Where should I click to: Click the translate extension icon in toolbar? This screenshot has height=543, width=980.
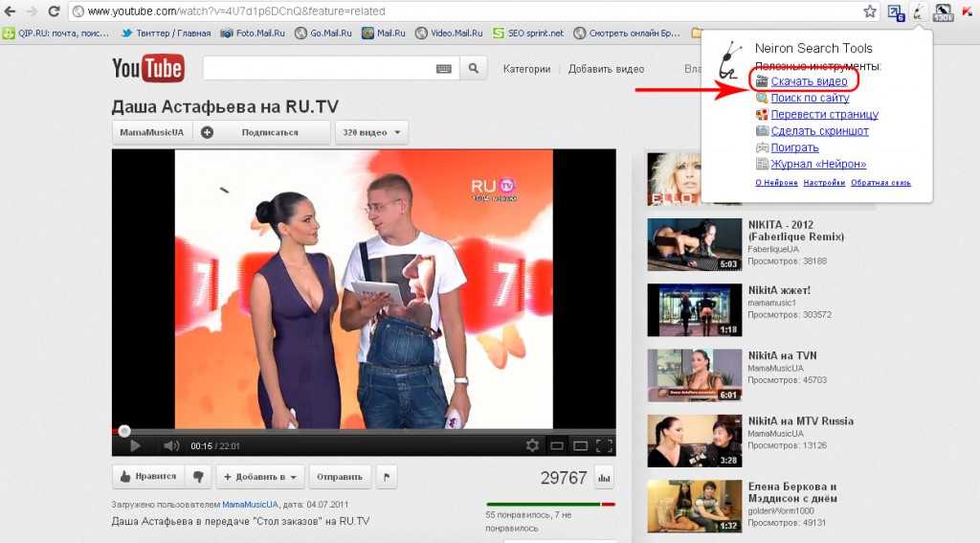click(896, 12)
